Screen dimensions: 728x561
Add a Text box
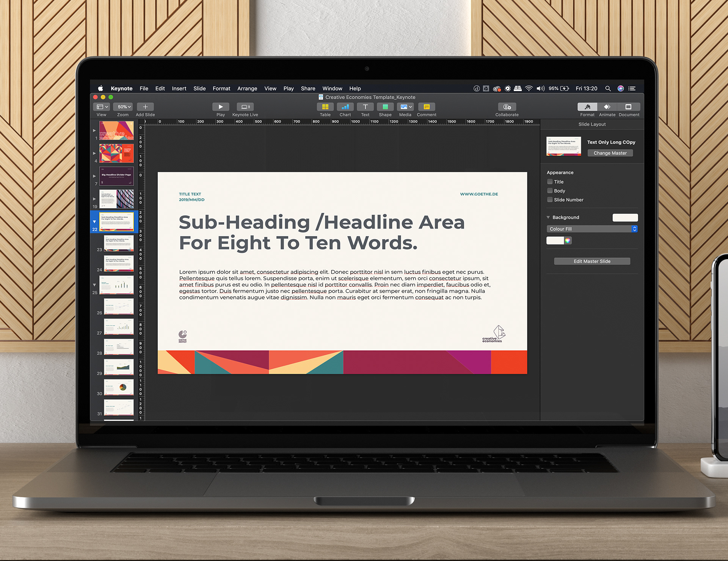(x=365, y=107)
